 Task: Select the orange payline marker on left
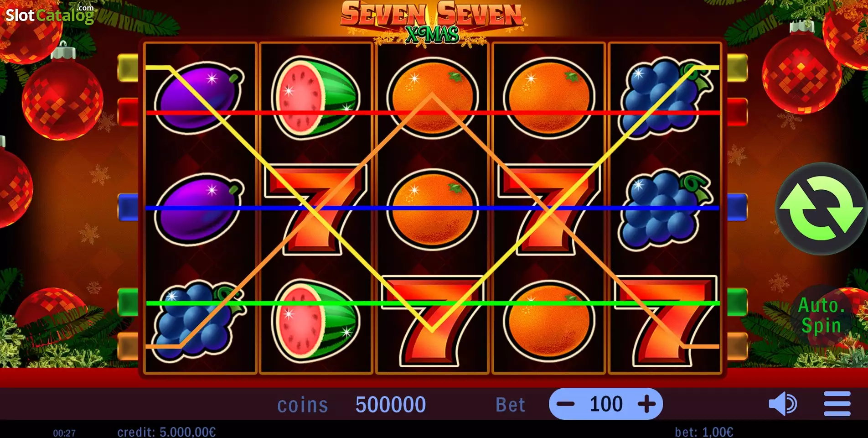coord(128,346)
